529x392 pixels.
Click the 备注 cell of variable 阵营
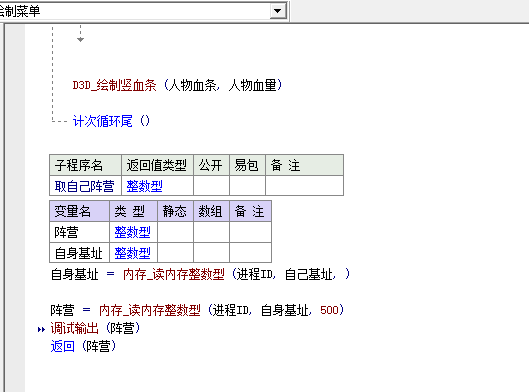click(x=250, y=232)
